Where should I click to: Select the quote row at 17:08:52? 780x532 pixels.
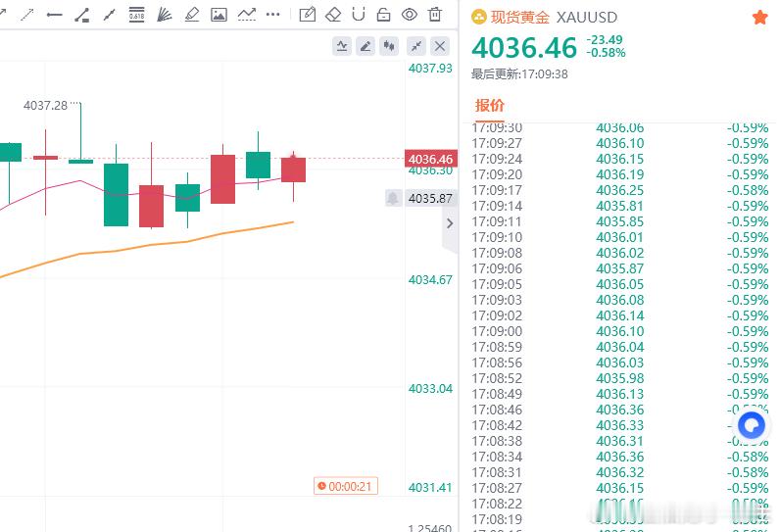click(619, 378)
